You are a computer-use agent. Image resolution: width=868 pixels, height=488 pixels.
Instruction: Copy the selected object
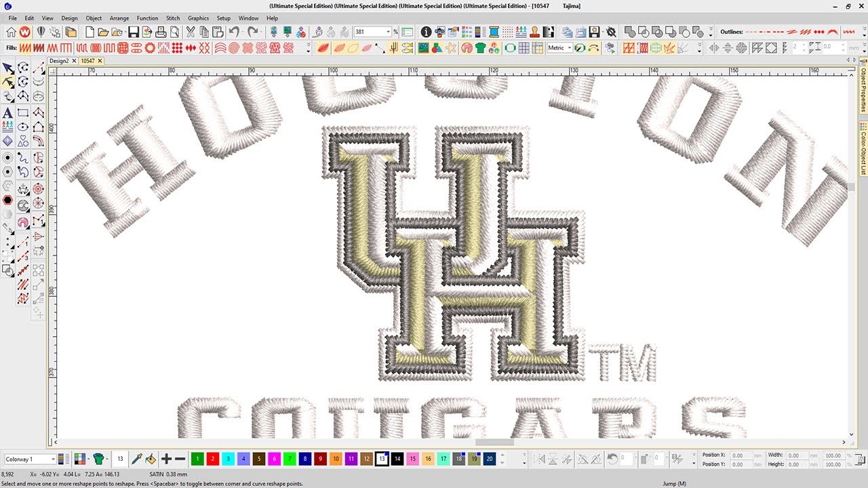click(x=204, y=32)
